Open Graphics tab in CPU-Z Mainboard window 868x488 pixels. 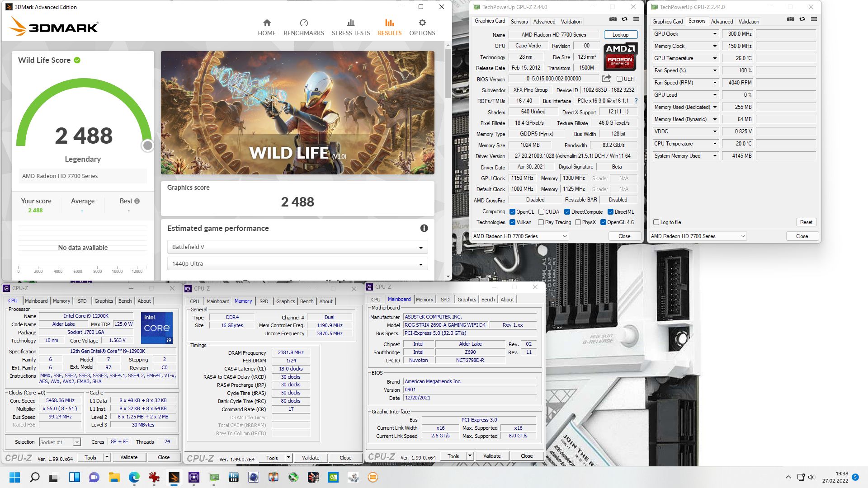[x=467, y=300]
